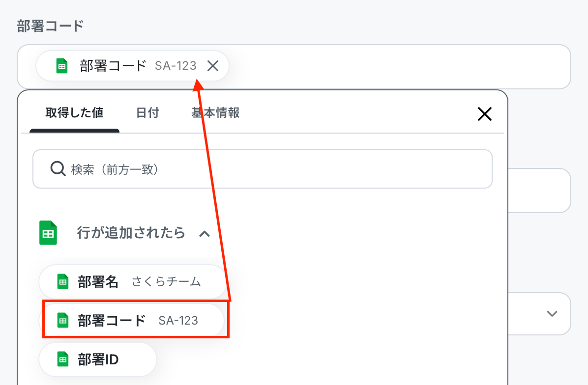The height and width of the screenshot is (385, 588).
Task: Select the 部署コード SA-123 value in list
Action: tap(138, 321)
